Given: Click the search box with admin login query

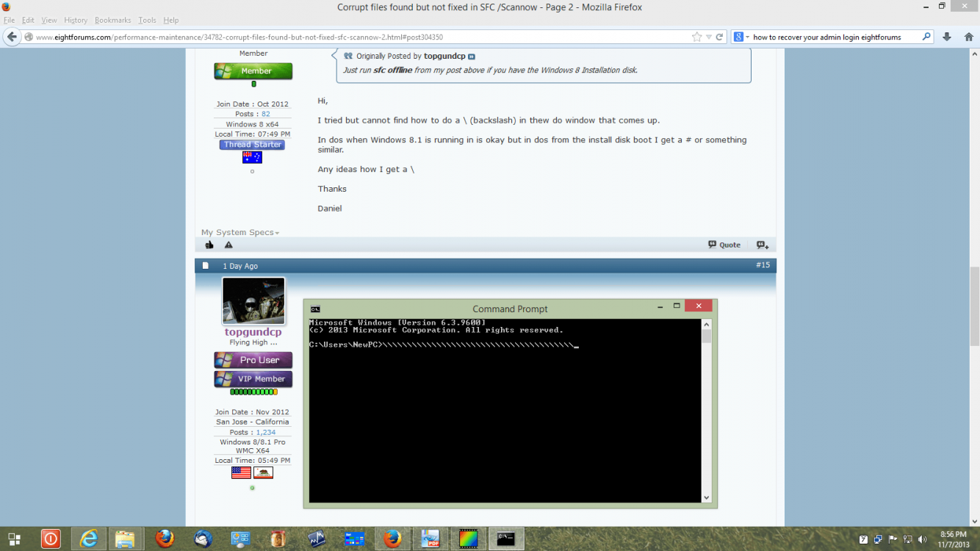Looking at the screenshot, I should [x=835, y=37].
